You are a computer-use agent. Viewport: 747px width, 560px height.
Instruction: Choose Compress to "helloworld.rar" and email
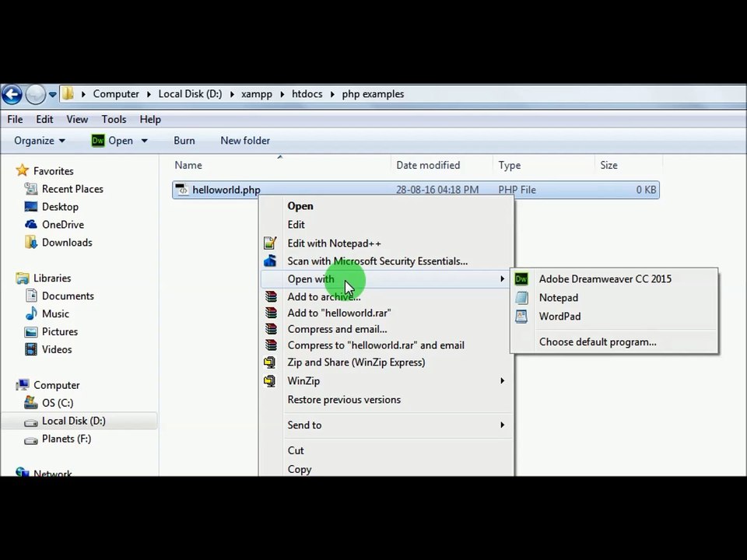(375, 345)
